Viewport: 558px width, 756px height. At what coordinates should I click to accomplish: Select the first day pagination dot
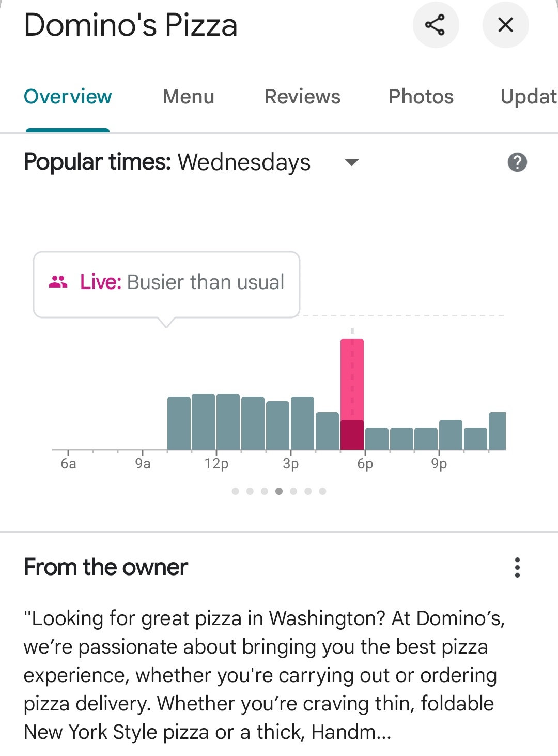click(236, 491)
